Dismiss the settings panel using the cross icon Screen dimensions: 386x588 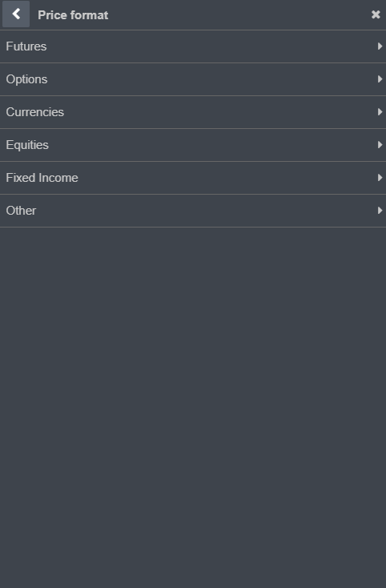(376, 14)
